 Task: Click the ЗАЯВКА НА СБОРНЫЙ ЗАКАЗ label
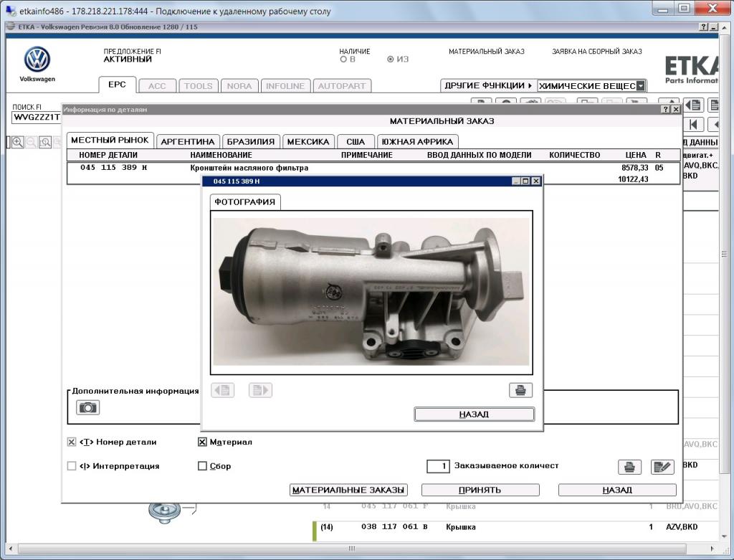(597, 52)
